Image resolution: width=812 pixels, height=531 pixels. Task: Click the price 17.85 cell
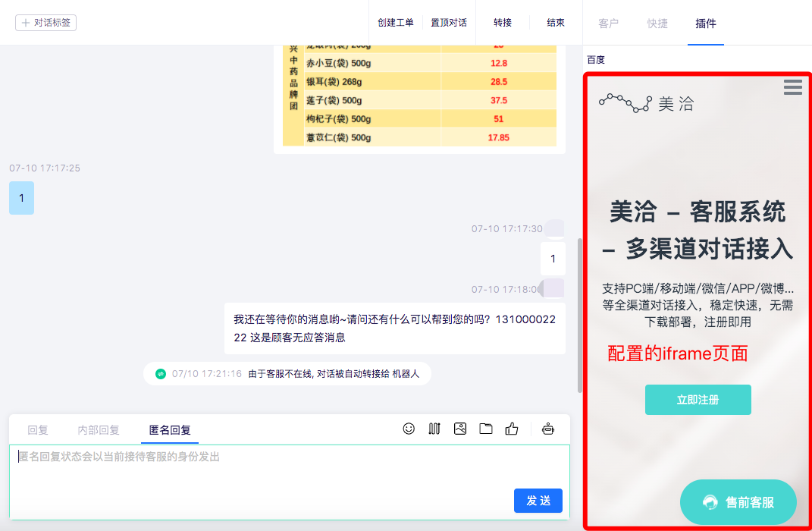coord(499,138)
